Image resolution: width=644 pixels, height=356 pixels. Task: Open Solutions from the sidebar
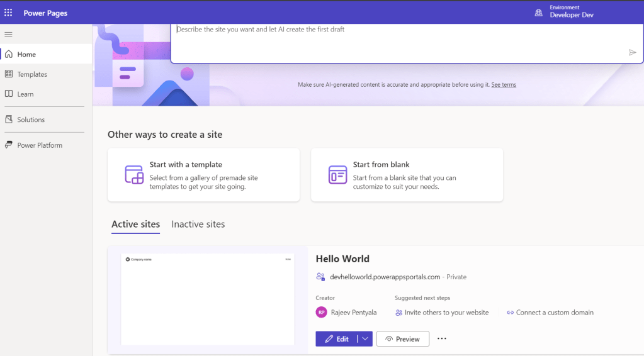click(x=31, y=120)
